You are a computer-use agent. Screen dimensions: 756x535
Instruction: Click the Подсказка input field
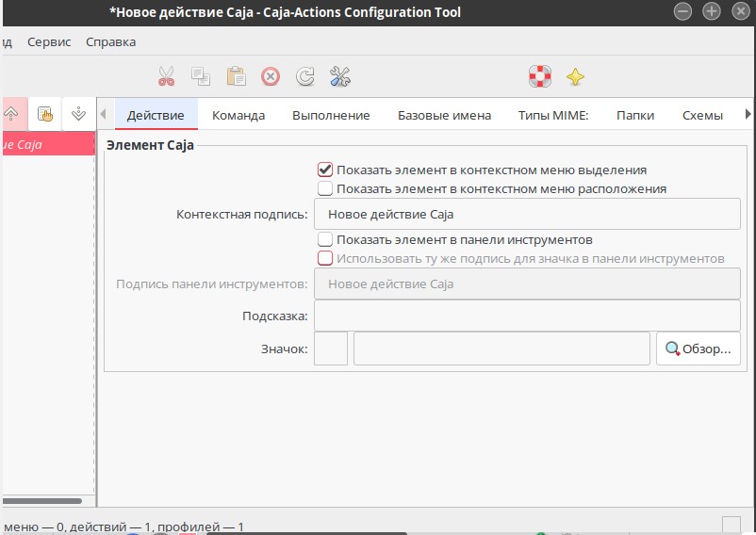click(528, 316)
